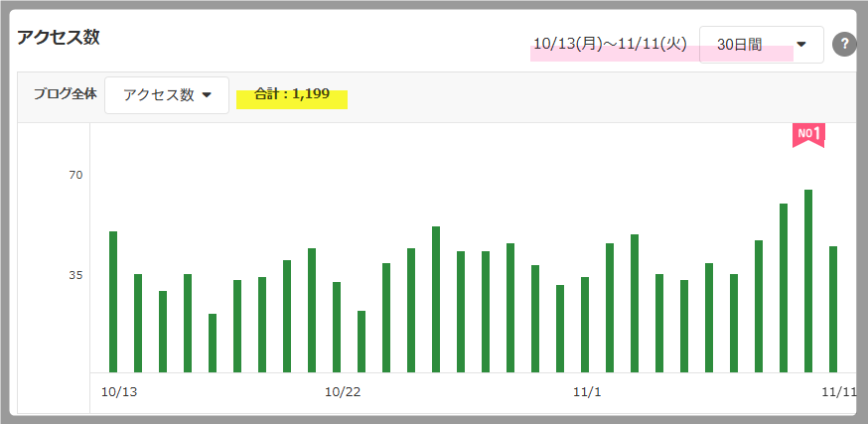Click the 10/13(月)～11/11(火) date range text
868x424 pixels.
pyautogui.click(x=612, y=45)
